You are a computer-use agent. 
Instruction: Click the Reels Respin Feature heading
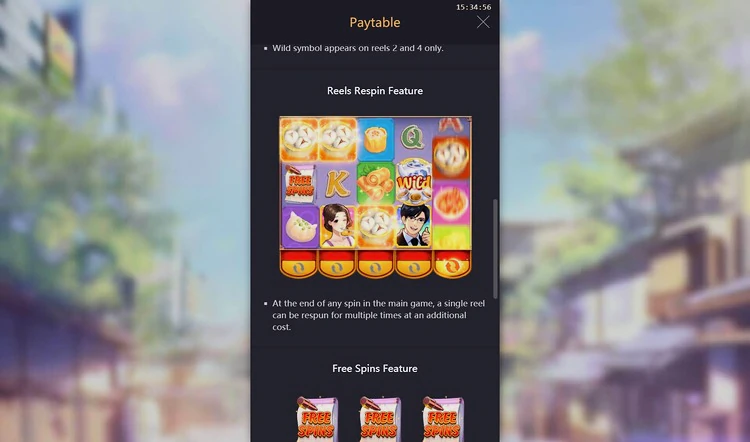375,91
